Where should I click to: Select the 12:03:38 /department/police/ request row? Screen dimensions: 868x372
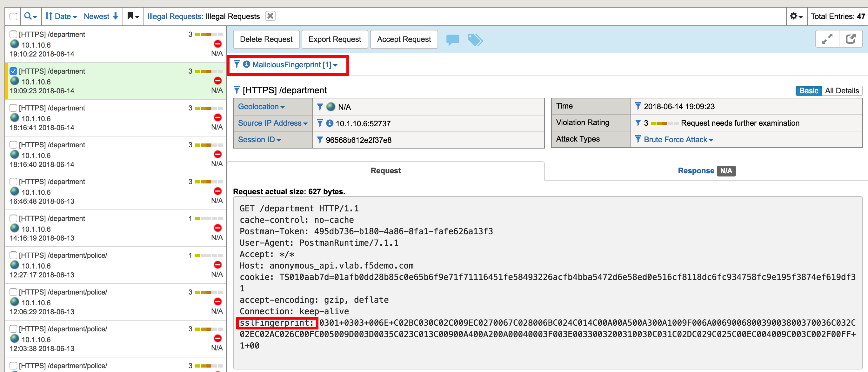coord(116,339)
